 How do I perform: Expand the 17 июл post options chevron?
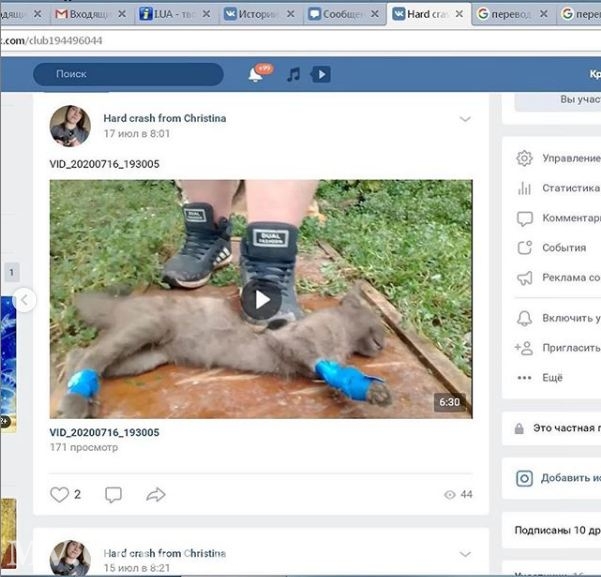click(465, 120)
